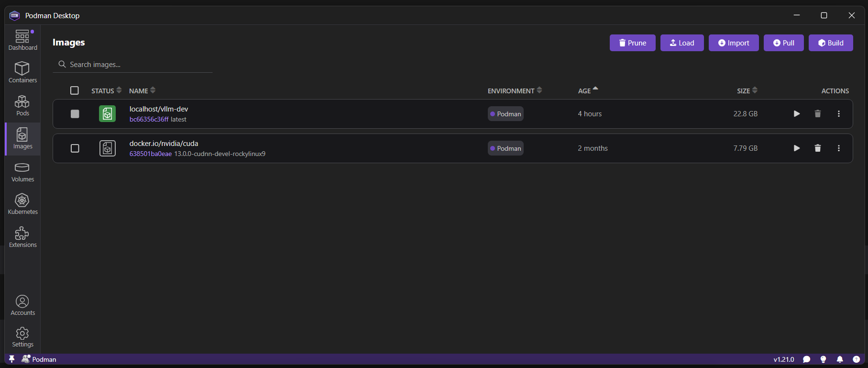Open the Volumes page

tap(22, 172)
